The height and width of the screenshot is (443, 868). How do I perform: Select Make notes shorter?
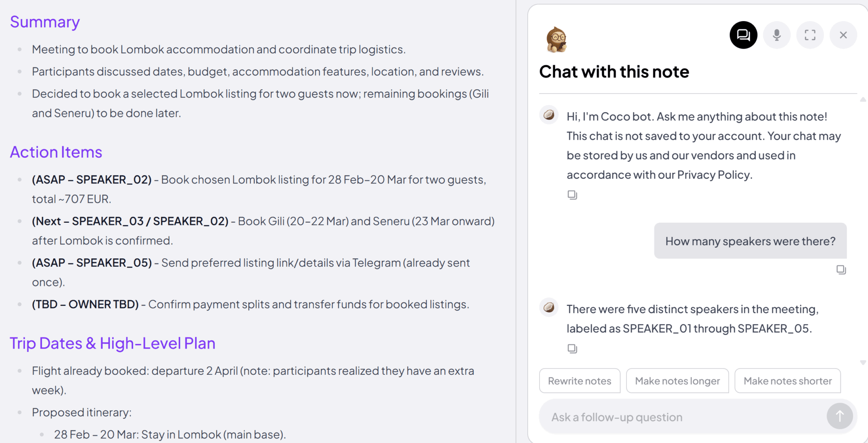point(787,381)
